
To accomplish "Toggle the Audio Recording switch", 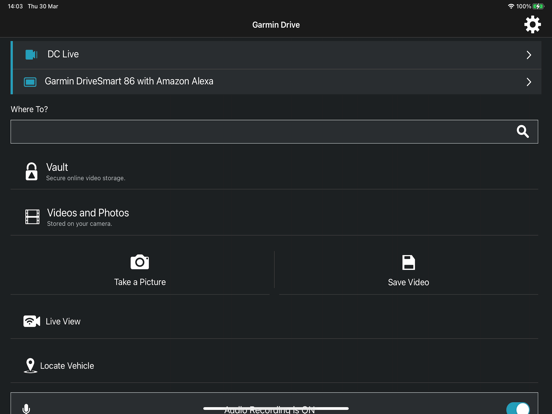I will (518, 408).
